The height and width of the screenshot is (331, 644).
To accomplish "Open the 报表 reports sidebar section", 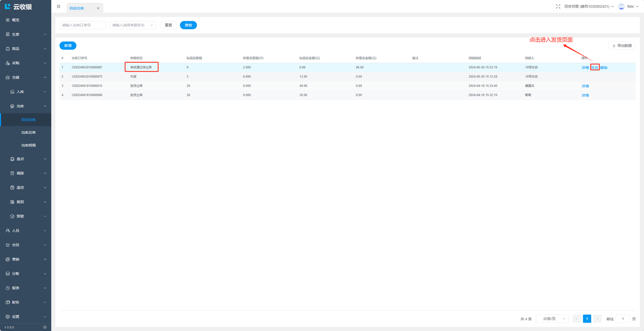I will point(16,288).
